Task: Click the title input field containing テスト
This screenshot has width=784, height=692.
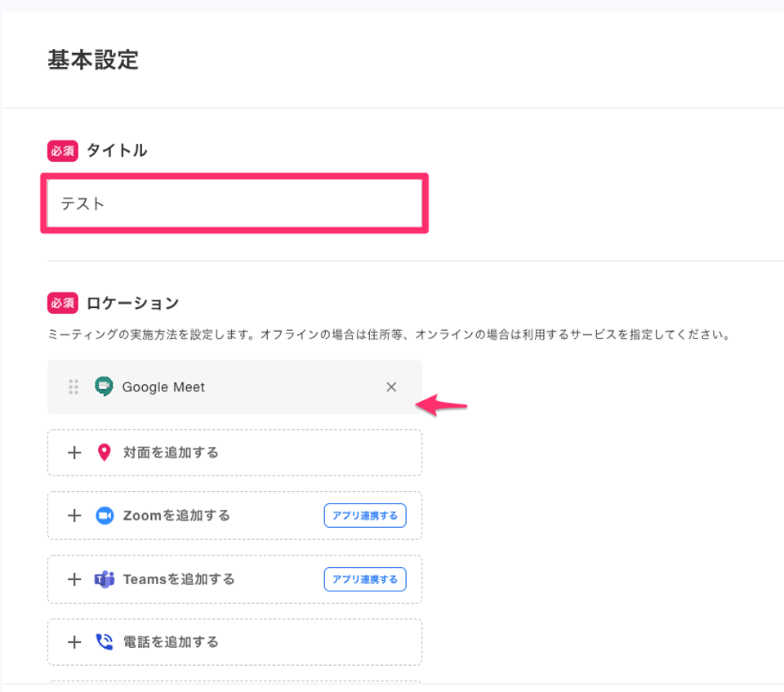Action: (234, 203)
